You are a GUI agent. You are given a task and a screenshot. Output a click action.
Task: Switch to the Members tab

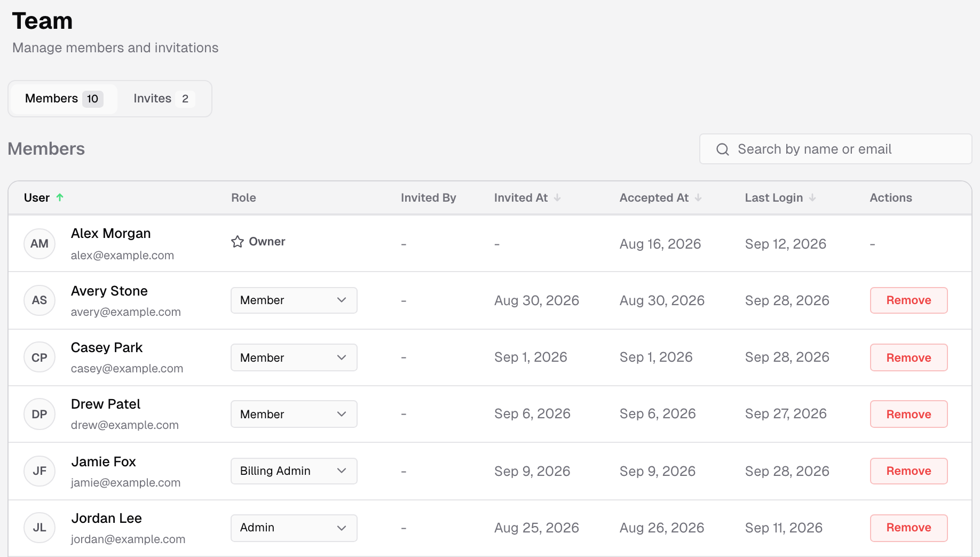[x=64, y=99]
